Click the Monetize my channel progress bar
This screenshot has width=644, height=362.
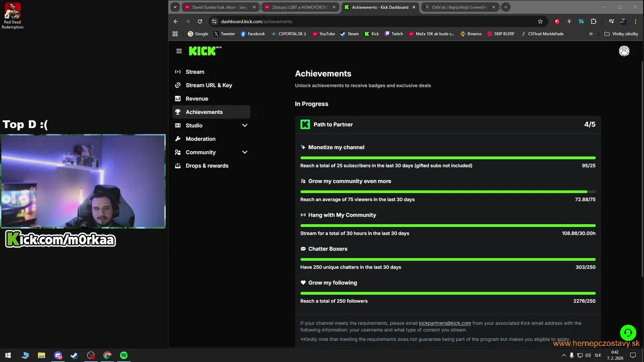448,158
